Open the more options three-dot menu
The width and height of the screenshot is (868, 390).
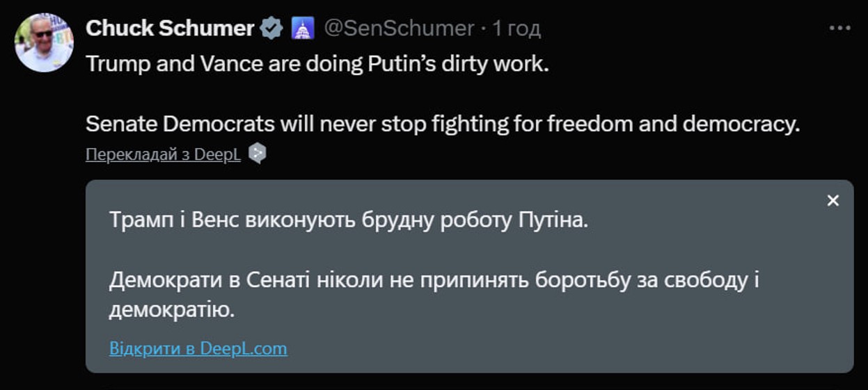click(x=840, y=29)
